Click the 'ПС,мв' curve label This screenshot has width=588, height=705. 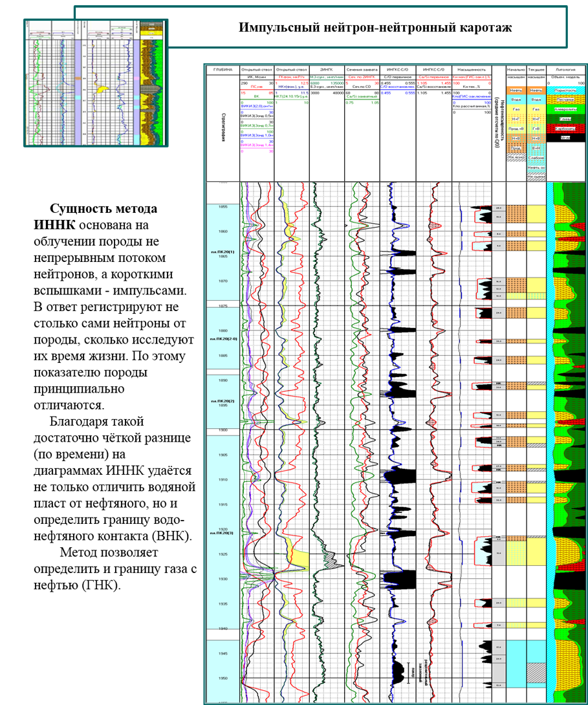(257, 86)
